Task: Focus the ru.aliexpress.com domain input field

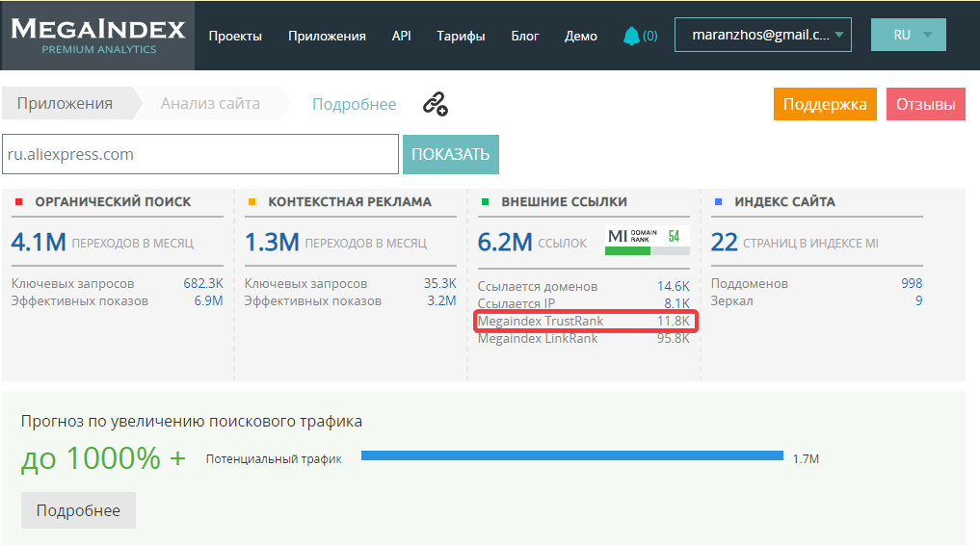Action: (200, 154)
